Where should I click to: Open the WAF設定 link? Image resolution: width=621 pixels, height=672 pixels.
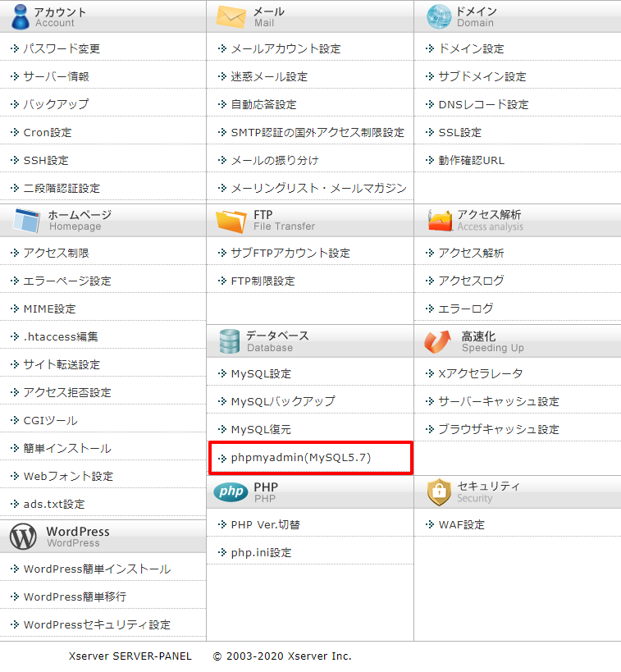coord(462,524)
